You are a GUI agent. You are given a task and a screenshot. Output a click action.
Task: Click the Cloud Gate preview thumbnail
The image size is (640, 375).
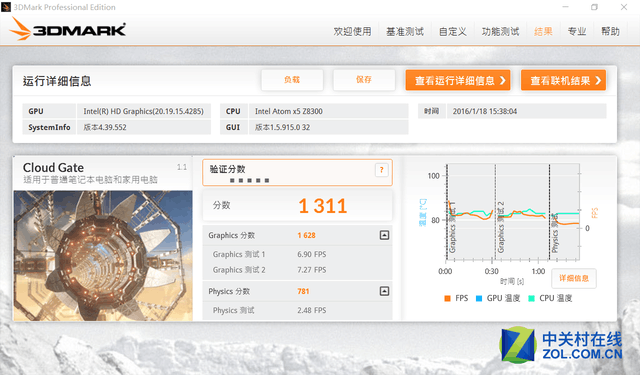tap(103, 255)
